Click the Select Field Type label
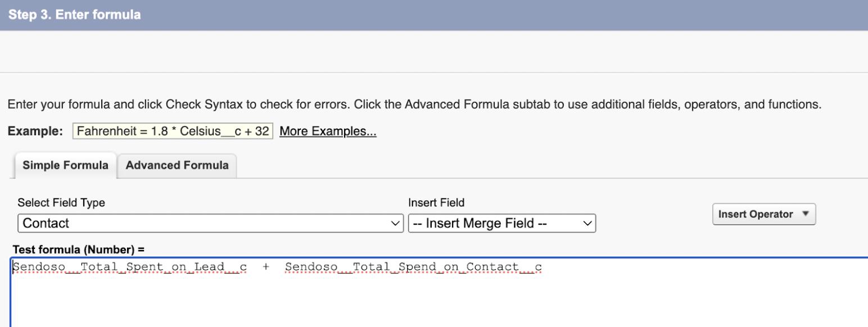The image size is (868, 327). (61, 203)
